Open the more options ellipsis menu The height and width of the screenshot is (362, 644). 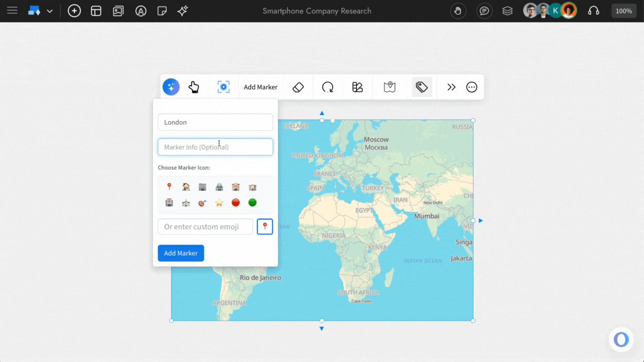[x=471, y=87]
